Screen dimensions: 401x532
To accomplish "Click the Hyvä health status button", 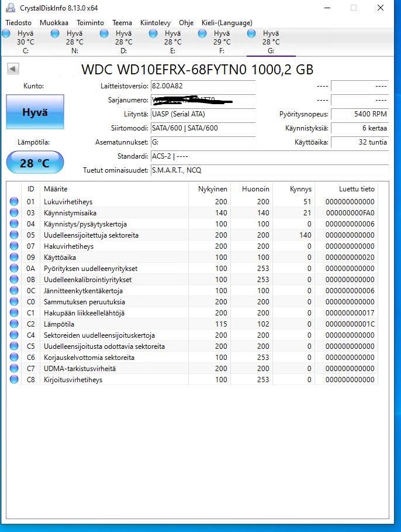I will pyautogui.click(x=35, y=112).
